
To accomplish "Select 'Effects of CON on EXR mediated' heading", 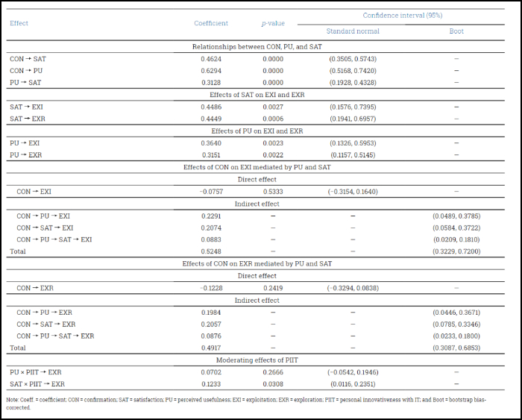I will point(257,264).
